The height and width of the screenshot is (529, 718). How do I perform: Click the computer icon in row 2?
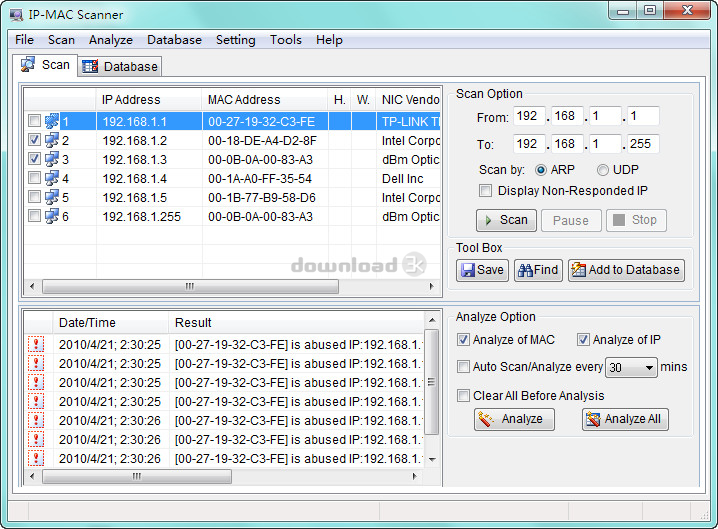pyautogui.click(x=52, y=140)
